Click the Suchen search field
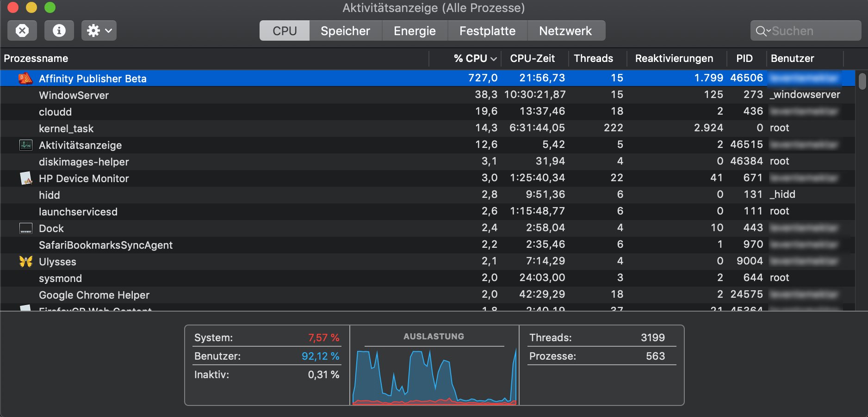868x417 pixels. 806,31
